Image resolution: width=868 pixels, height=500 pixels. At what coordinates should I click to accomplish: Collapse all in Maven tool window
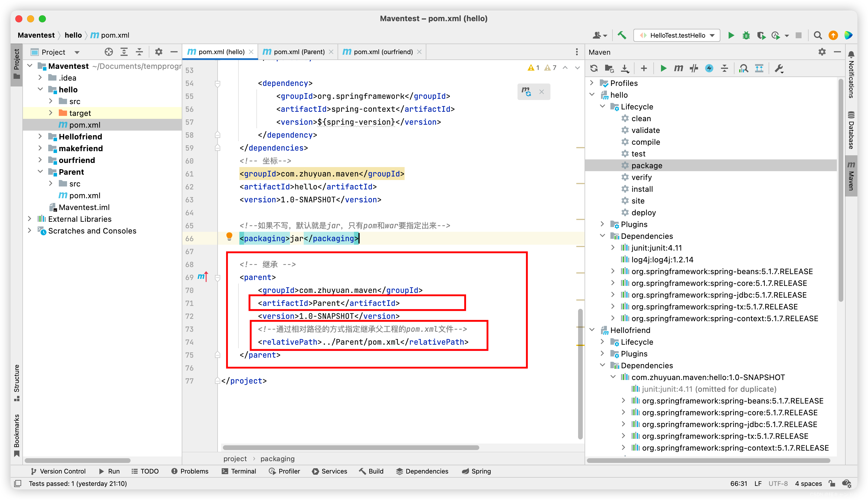click(x=725, y=68)
